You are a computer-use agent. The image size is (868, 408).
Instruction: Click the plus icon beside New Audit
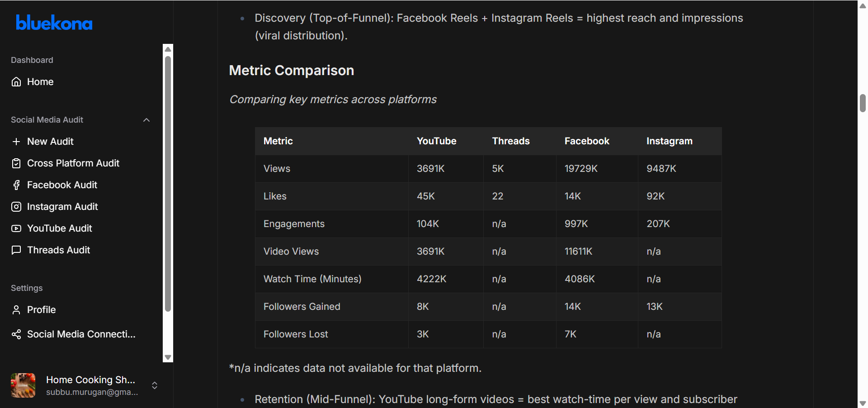[x=16, y=142]
